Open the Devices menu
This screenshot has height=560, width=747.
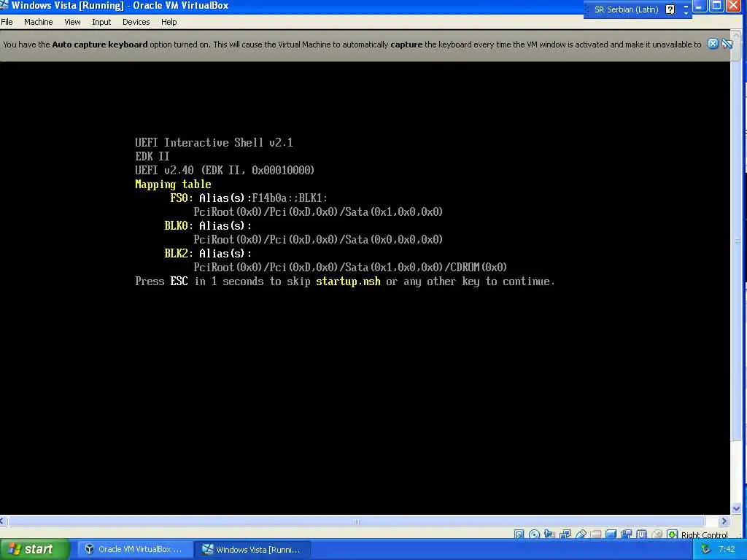tap(136, 22)
